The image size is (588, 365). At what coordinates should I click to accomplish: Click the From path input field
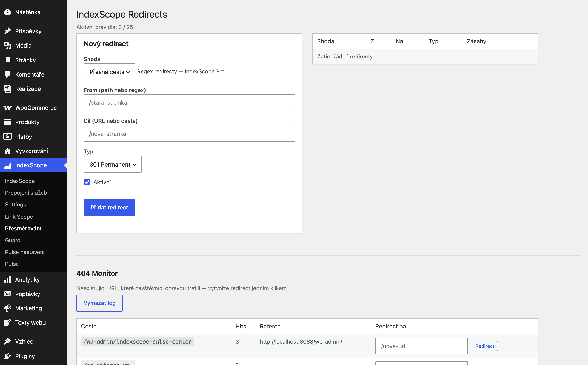pos(189,103)
